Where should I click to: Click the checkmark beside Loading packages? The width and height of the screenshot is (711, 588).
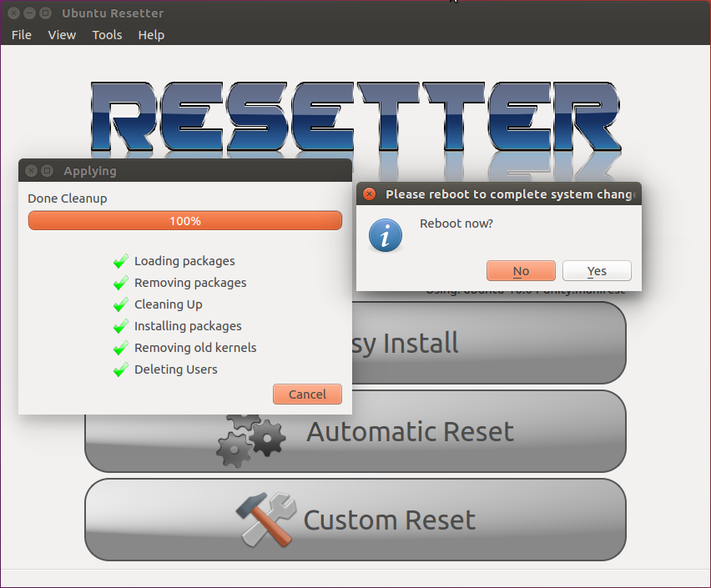[121, 261]
